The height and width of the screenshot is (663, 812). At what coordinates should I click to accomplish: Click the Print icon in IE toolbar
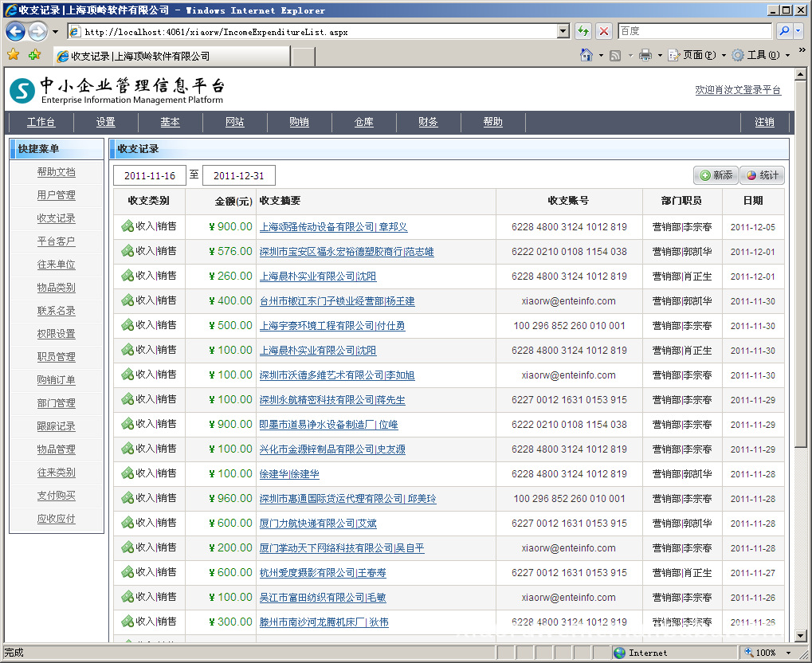[x=645, y=55]
